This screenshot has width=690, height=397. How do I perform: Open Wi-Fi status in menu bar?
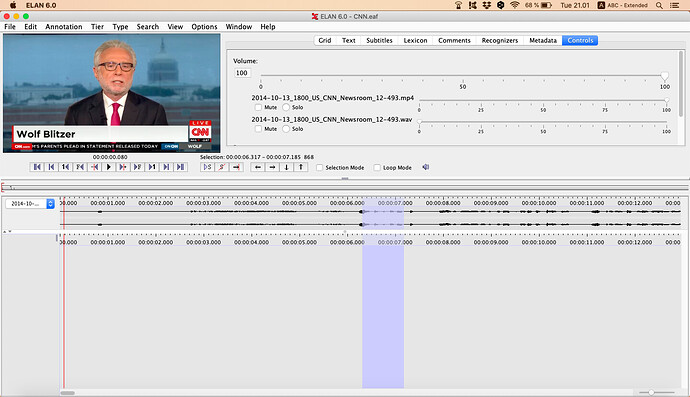coord(514,5)
